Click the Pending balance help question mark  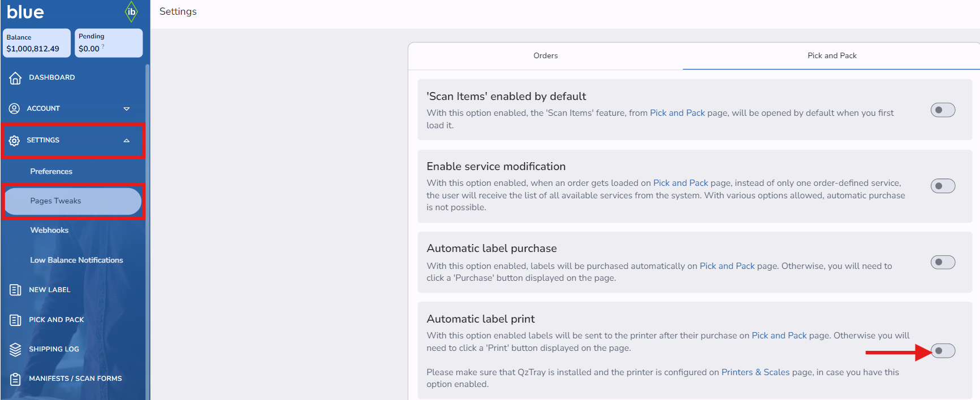[103, 47]
